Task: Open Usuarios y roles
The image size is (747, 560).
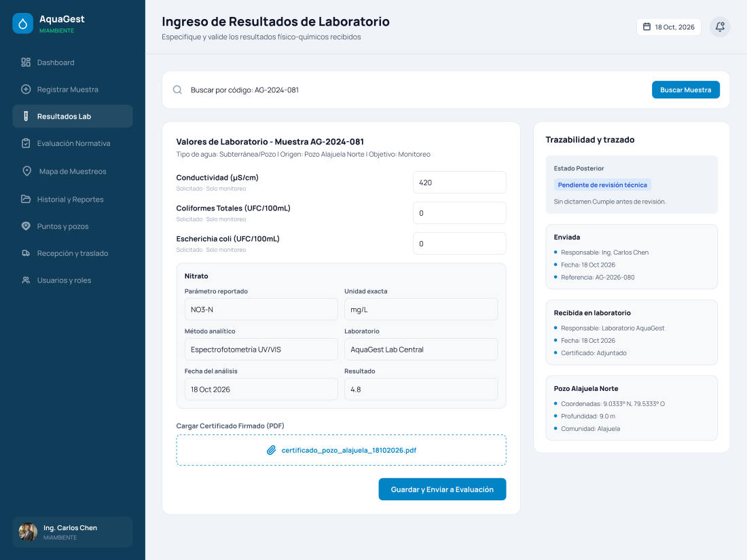Action: pyautogui.click(x=73, y=280)
